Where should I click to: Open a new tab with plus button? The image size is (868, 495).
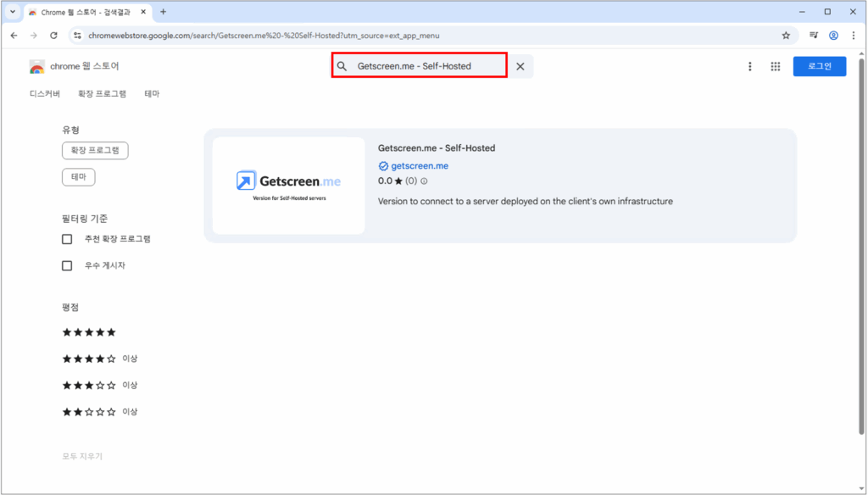pyautogui.click(x=164, y=12)
